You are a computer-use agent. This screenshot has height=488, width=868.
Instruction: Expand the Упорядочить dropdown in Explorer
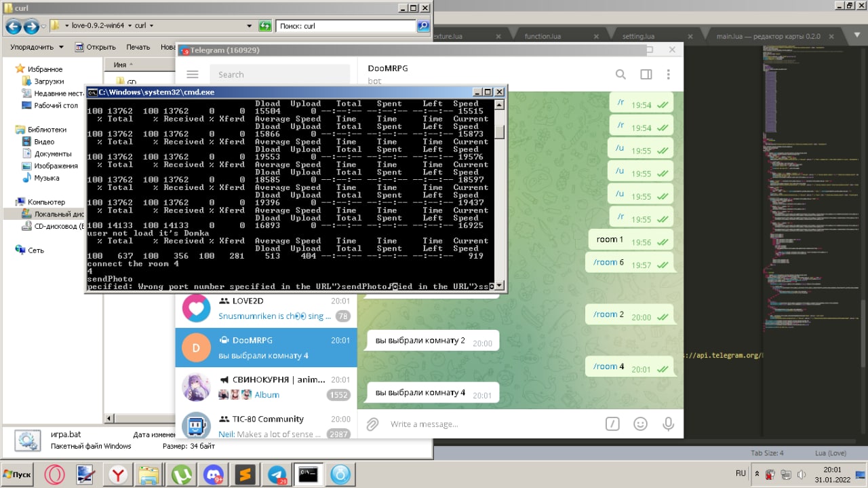point(37,47)
